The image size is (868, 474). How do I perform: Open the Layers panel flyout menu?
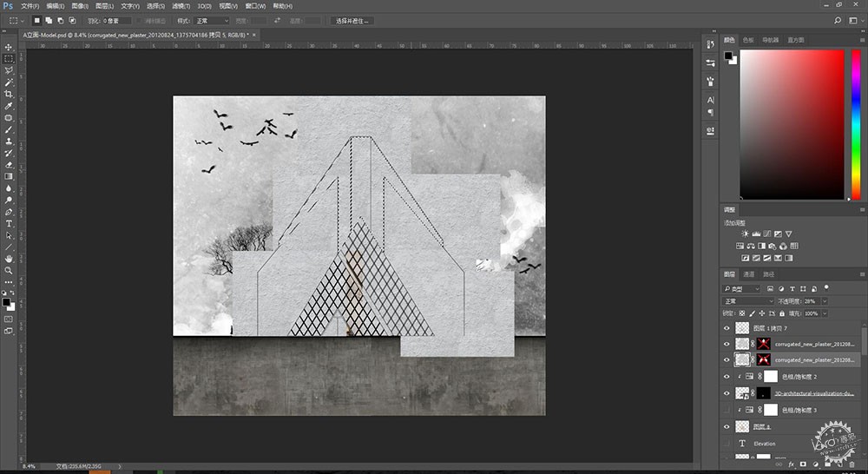[862, 274]
